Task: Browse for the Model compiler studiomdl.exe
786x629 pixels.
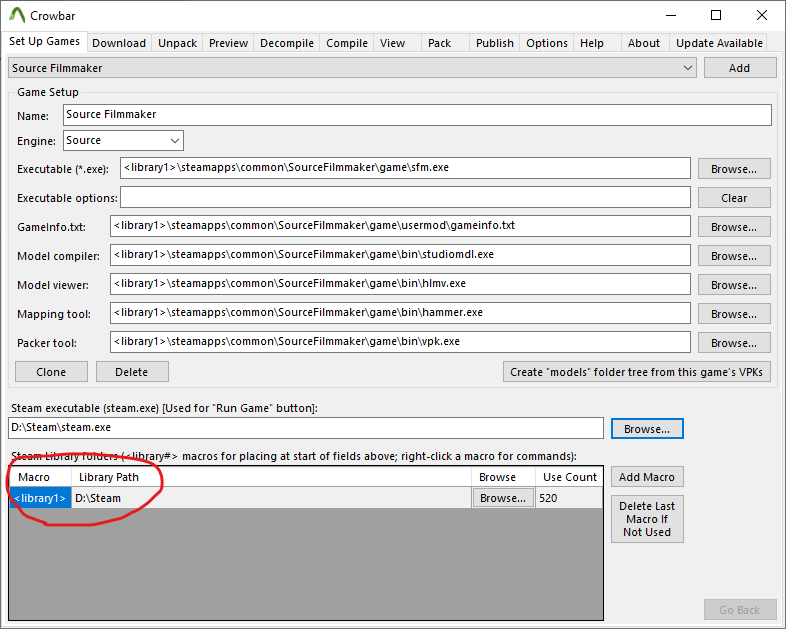Action: (x=734, y=256)
